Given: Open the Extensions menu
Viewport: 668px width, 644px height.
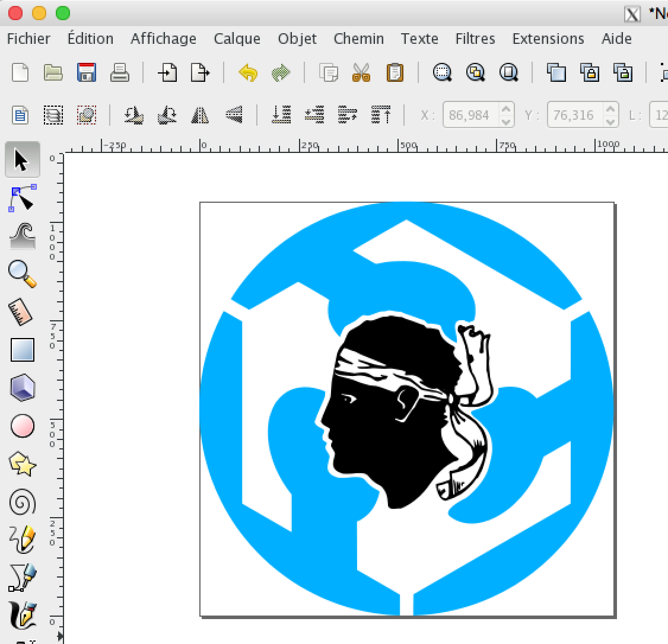Looking at the screenshot, I should pos(548,39).
